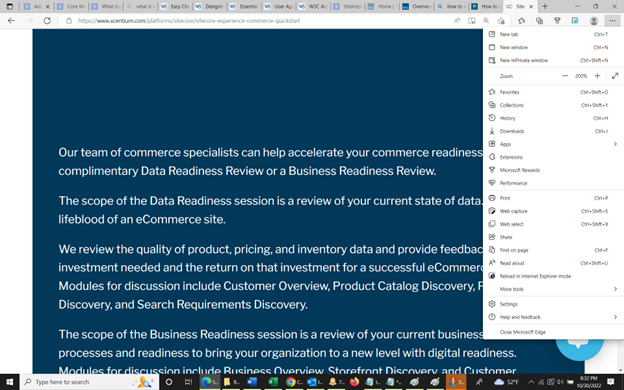Image resolution: width=624 pixels, height=390 pixels.
Task: Open the Collections toolbar icon
Action: click(539, 21)
